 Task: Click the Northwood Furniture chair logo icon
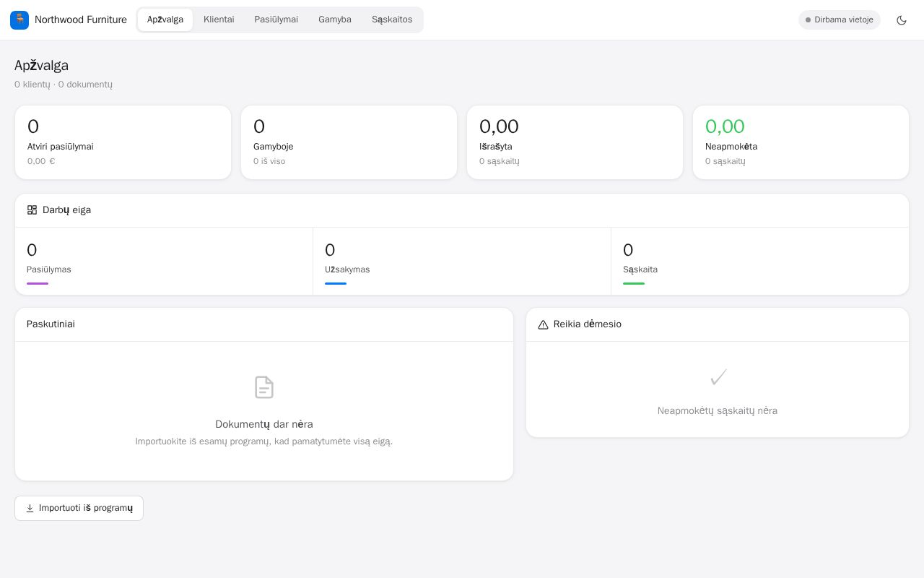click(x=19, y=20)
